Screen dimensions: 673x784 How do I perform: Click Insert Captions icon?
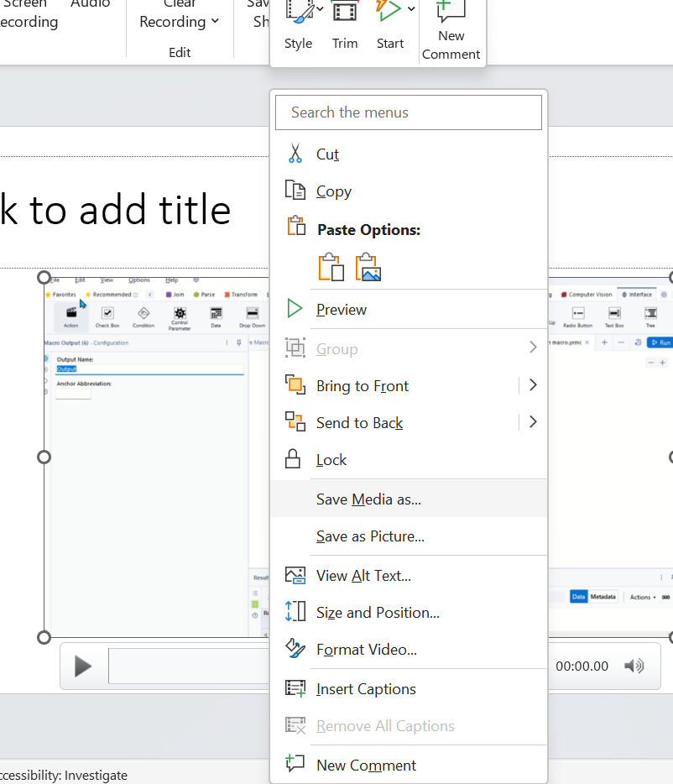(x=295, y=688)
